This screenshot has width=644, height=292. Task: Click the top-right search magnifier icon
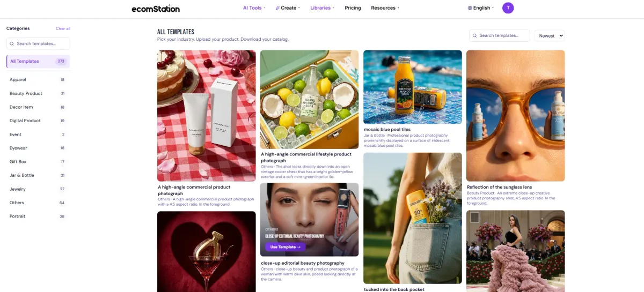[x=475, y=36]
